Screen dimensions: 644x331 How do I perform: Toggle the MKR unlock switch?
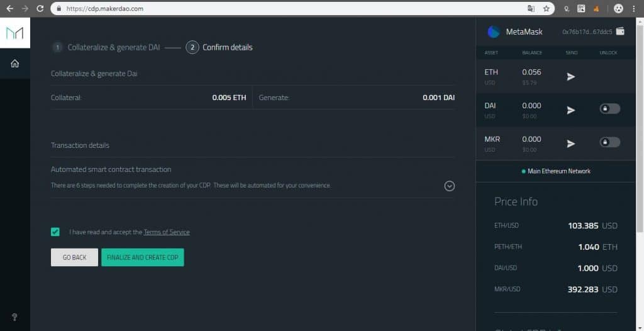click(609, 142)
